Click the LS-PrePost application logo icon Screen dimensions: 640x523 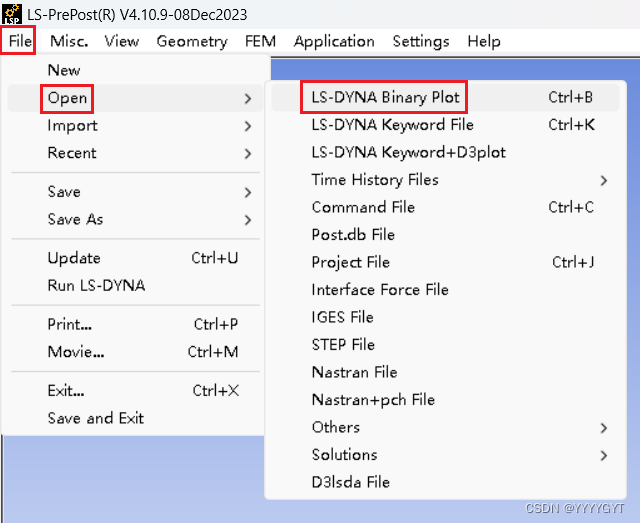coord(12,14)
